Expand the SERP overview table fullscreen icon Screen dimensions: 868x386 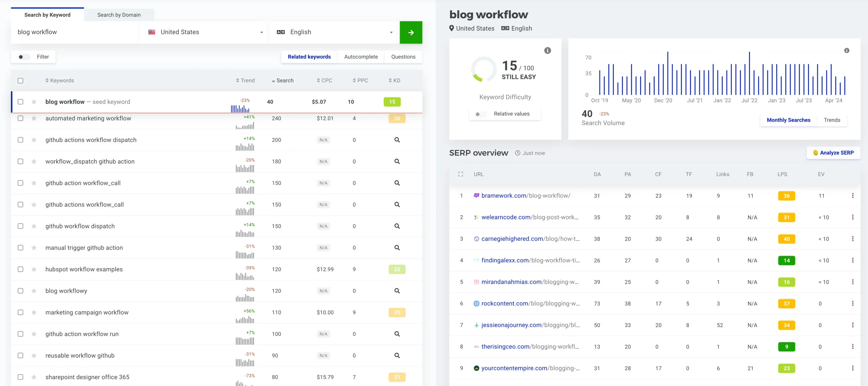tap(460, 174)
